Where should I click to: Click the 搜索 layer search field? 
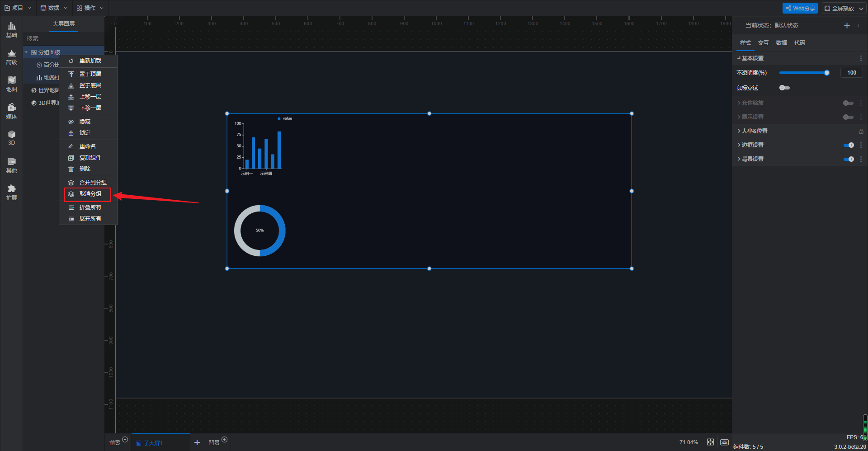(x=64, y=39)
